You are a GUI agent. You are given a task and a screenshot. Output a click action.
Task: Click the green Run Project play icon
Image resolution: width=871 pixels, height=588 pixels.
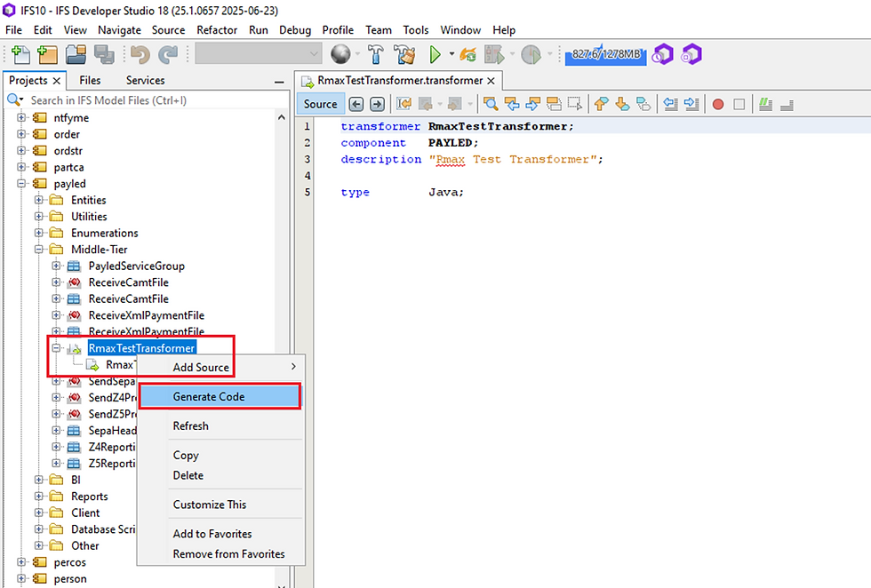(x=435, y=54)
